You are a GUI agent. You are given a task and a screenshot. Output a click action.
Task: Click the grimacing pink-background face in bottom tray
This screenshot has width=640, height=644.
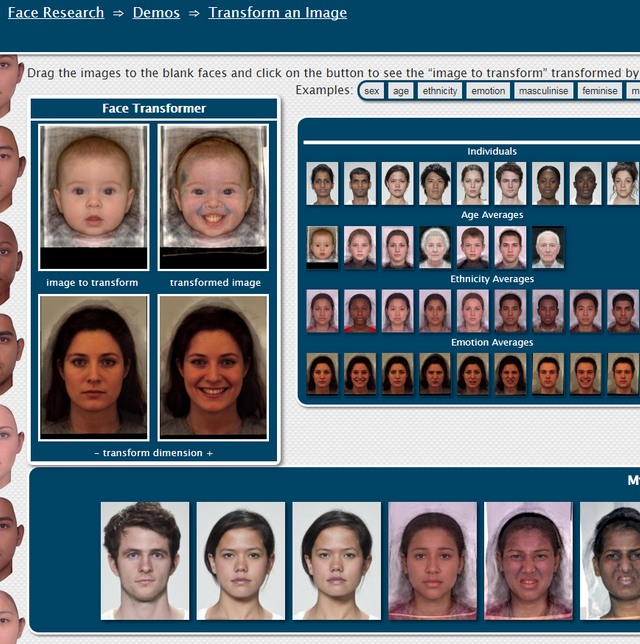528,561
